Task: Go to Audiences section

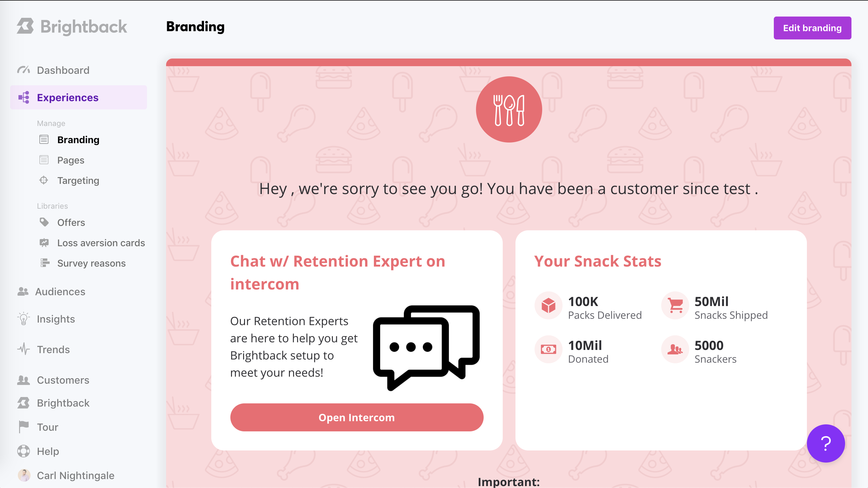Action: 60,291
